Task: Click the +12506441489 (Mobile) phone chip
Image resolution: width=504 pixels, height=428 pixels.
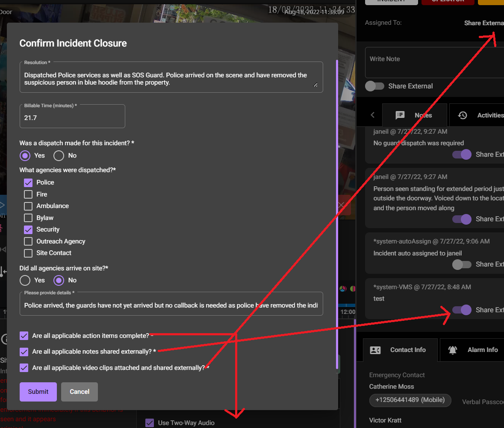Action: (410, 400)
